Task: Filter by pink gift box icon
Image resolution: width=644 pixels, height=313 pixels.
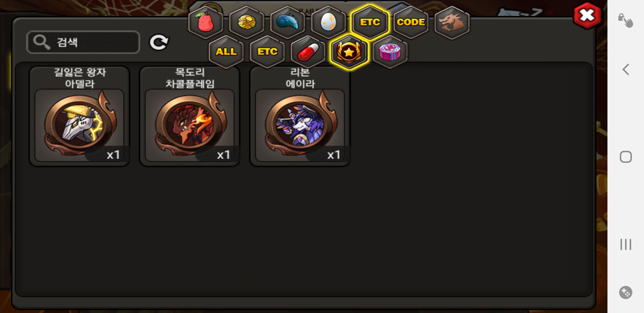Action: pos(390,52)
